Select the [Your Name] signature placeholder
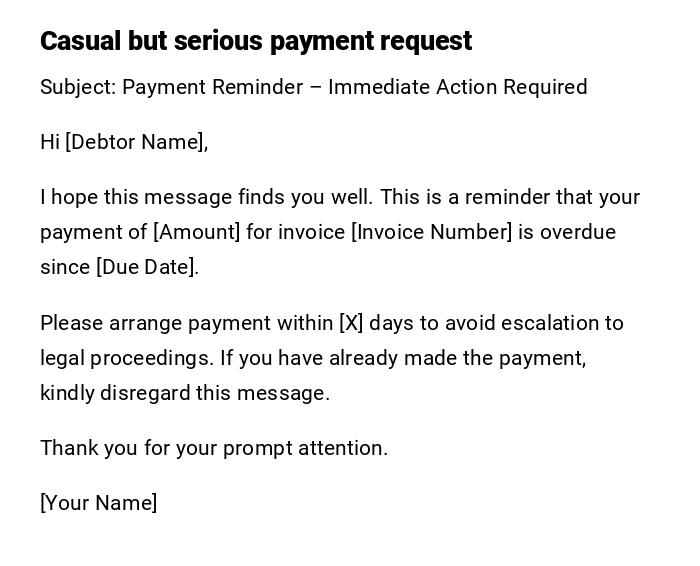Image resolution: width=700 pixels, height=566 pixels. coord(99,503)
